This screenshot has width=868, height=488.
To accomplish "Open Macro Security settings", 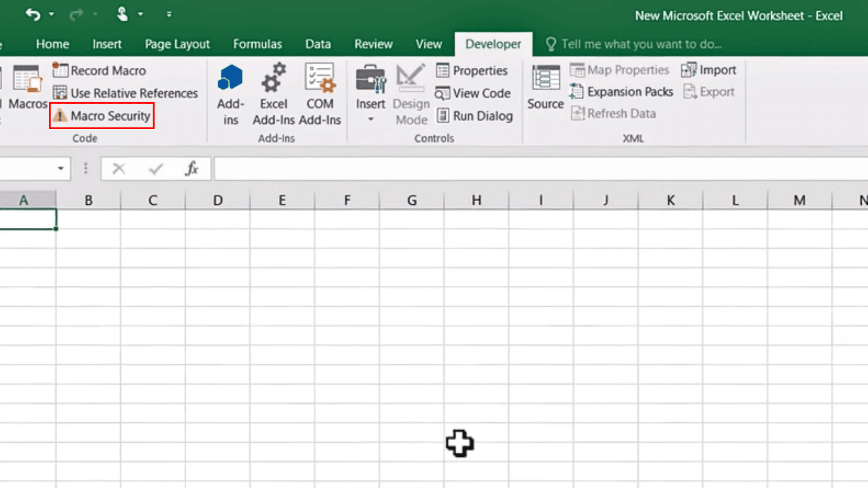I will [x=101, y=116].
